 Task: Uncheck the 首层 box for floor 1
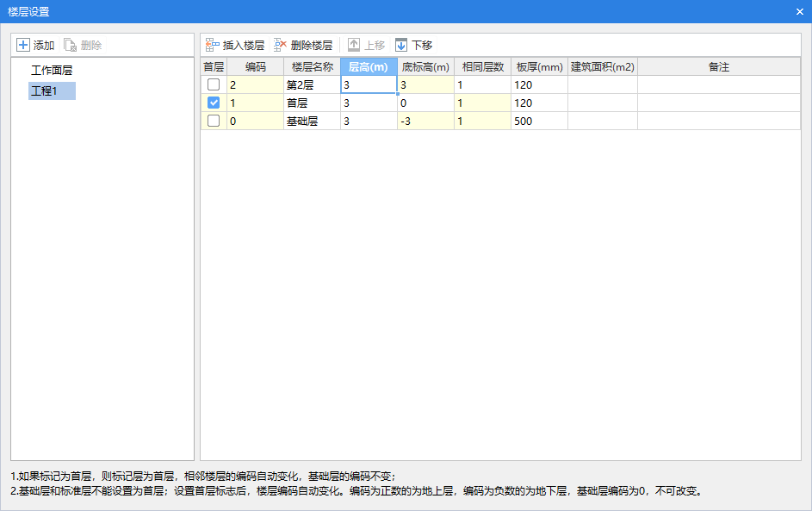click(x=214, y=103)
